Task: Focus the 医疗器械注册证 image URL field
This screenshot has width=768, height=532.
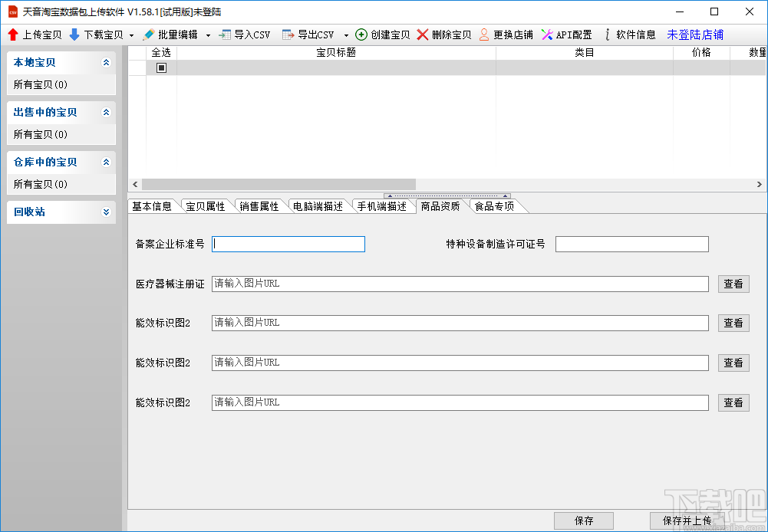Action: (460, 284)
